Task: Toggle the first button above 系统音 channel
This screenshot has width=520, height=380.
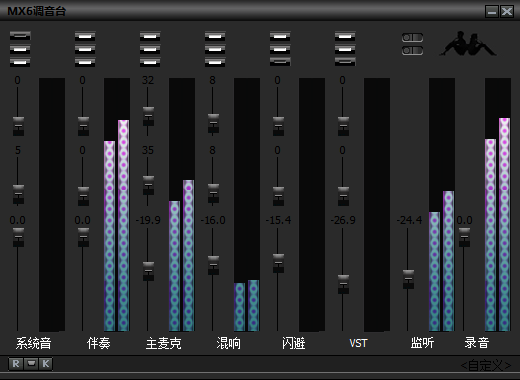Action: (x=20, y=36)
